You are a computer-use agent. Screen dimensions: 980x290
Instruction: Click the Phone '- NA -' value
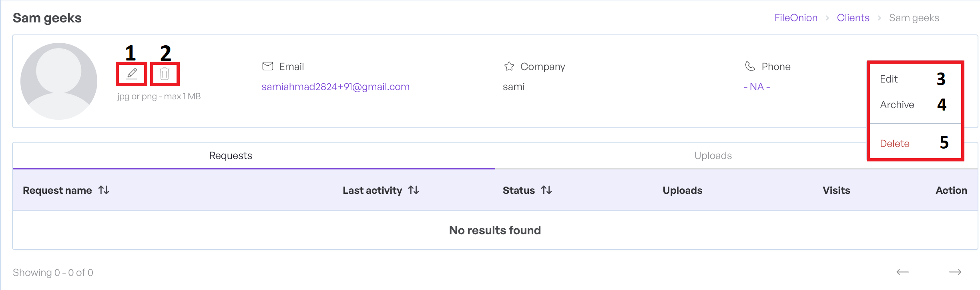click(x=757, y=87)
